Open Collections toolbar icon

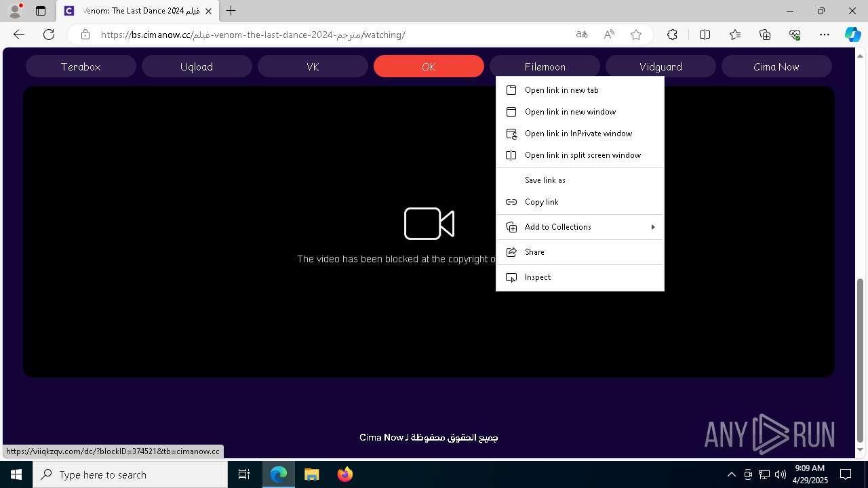click(x=765, y=35)
